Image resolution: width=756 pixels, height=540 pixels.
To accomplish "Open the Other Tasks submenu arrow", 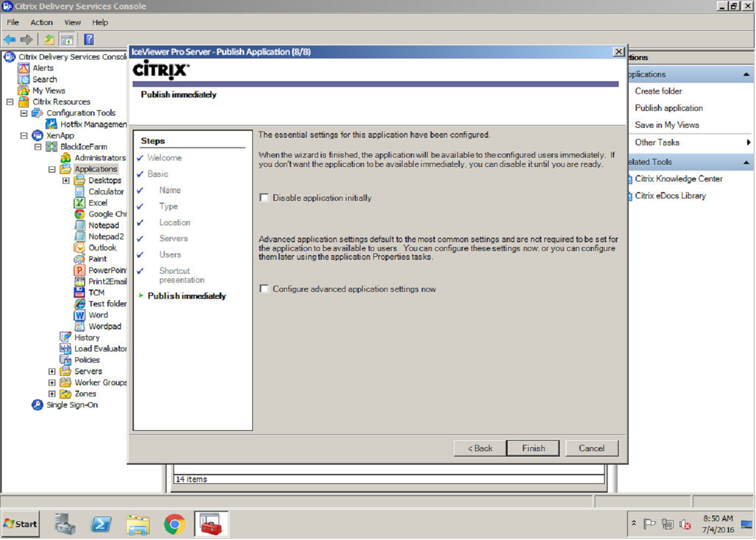I will [748, 142].
